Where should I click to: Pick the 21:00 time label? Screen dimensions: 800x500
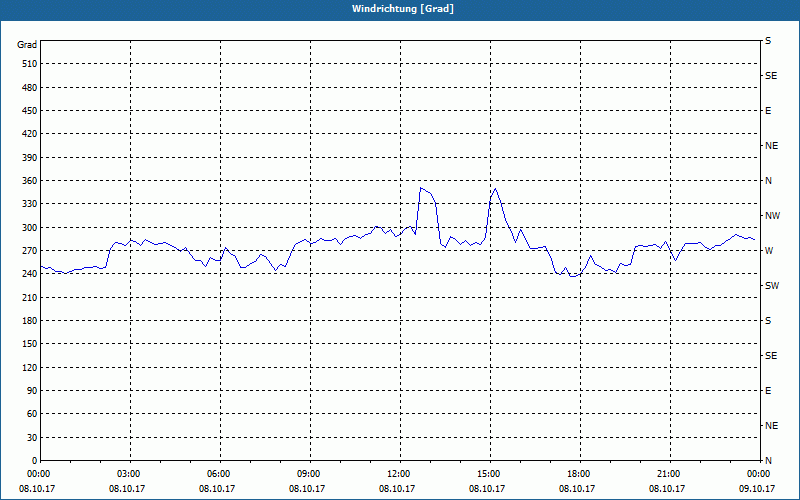(667, 474)
